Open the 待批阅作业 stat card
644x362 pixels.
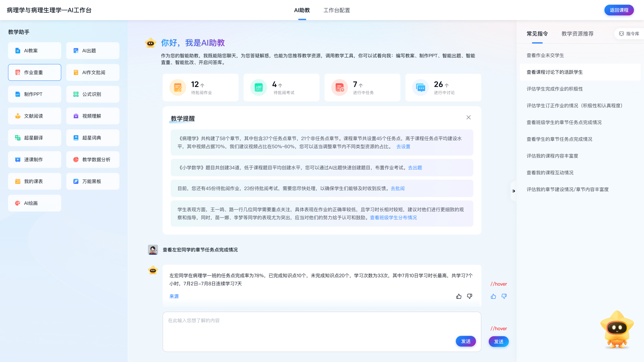(x=201, y=88)
